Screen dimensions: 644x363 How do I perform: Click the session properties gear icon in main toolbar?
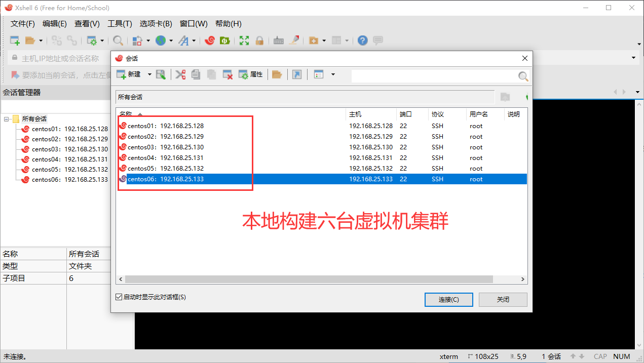point(92,41)
